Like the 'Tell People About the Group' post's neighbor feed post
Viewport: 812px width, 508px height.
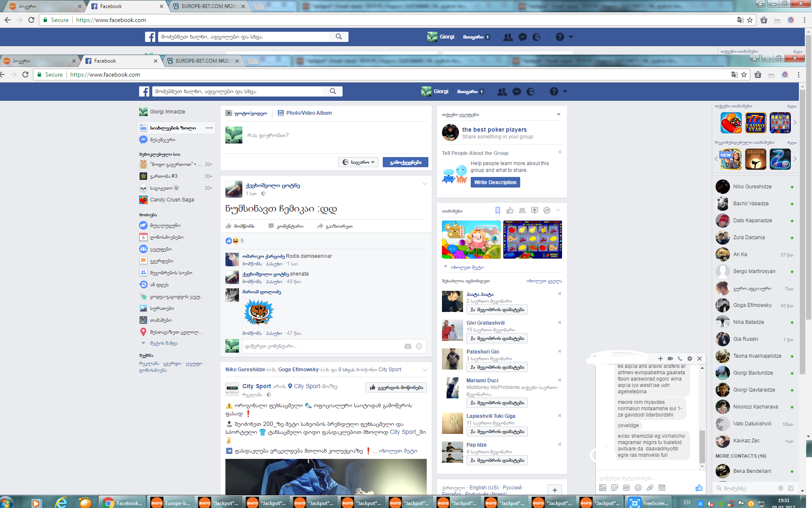click(x=240, y=226)
